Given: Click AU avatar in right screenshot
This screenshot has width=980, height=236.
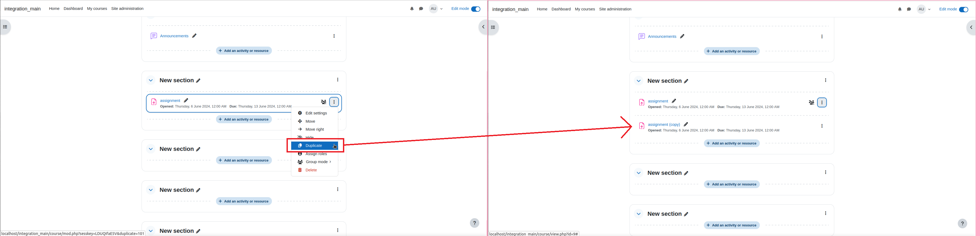Looking at the screenshot, I should tap(921, 9).
